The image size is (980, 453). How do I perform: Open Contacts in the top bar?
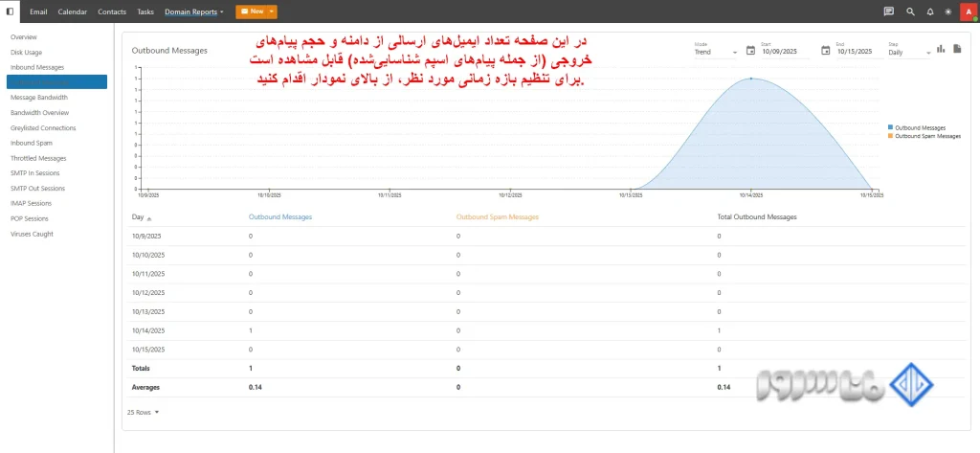pyautogui.click(x=112, y=11)
